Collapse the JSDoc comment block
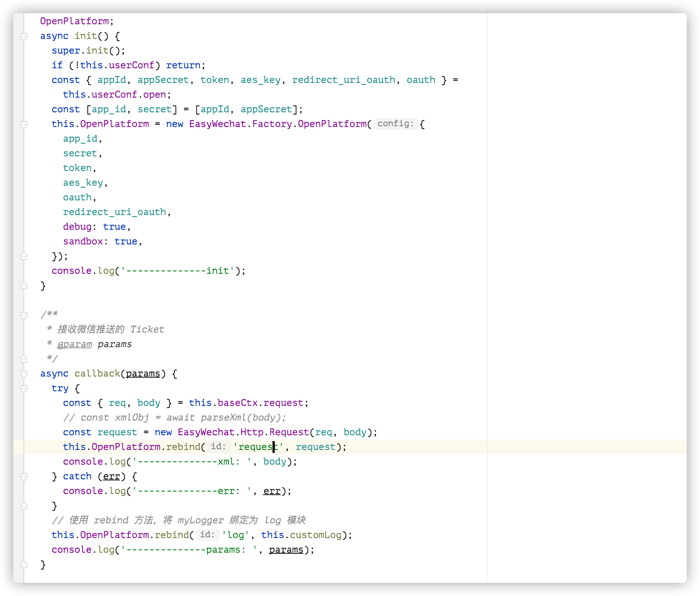The width and height of the screenshot is (700, 596). pos(24,315)
